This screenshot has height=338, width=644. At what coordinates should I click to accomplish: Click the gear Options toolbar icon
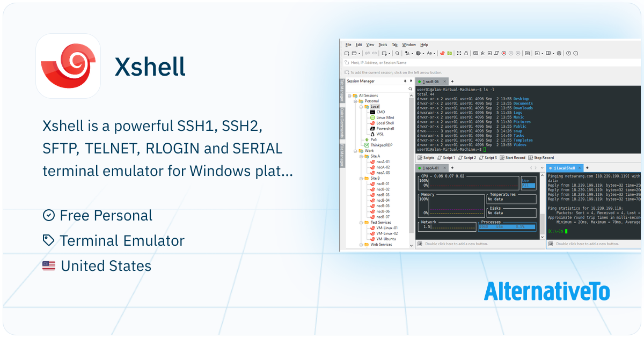[559, 53]
